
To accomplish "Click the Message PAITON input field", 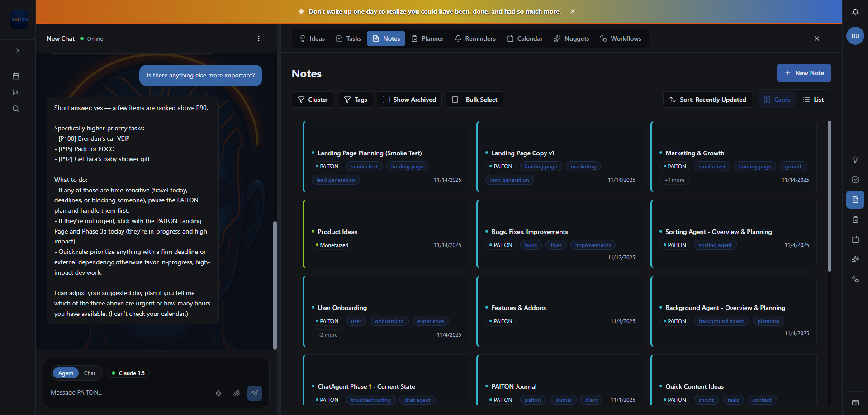I will tap(129, 393).
